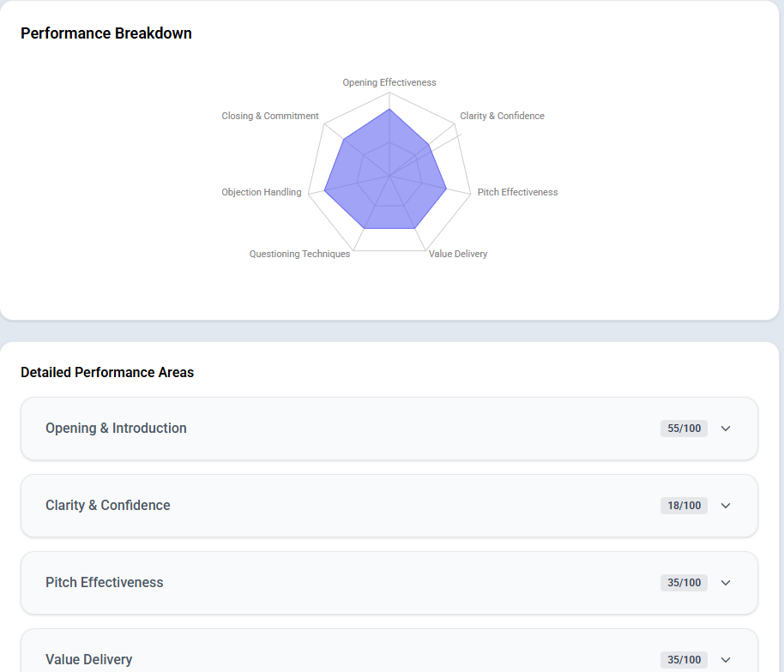Click the Performance Breakdown heading
784x672 pixels.
106,33
